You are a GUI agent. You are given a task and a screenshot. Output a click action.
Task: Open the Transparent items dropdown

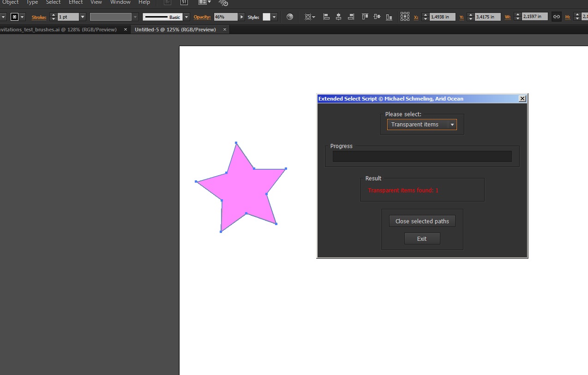pos(452,125)
